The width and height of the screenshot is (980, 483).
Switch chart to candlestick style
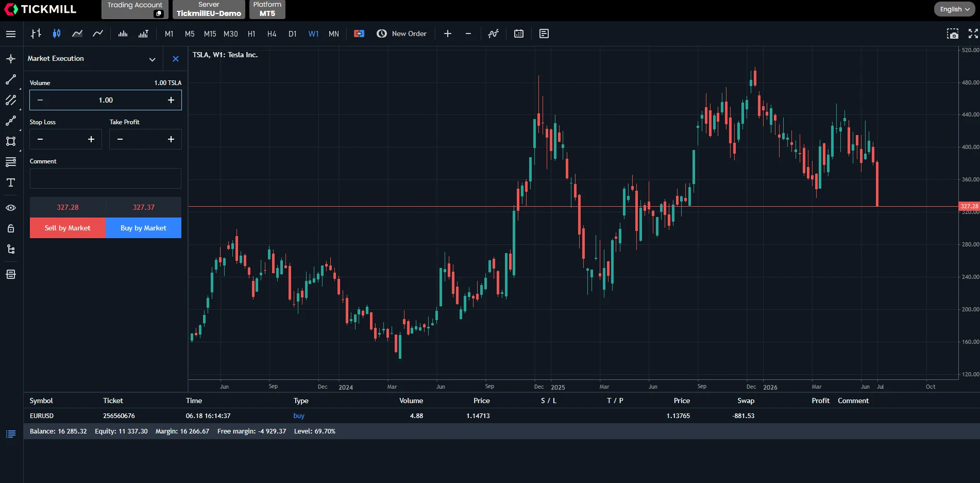click(57, 34)
